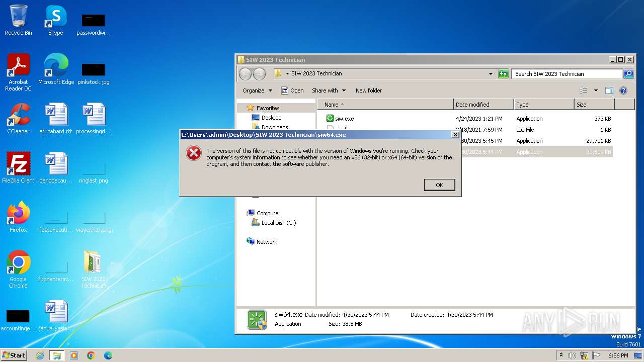Select africahard.rtf desktop document
The image size is (644, 362).
pos(56,119)
